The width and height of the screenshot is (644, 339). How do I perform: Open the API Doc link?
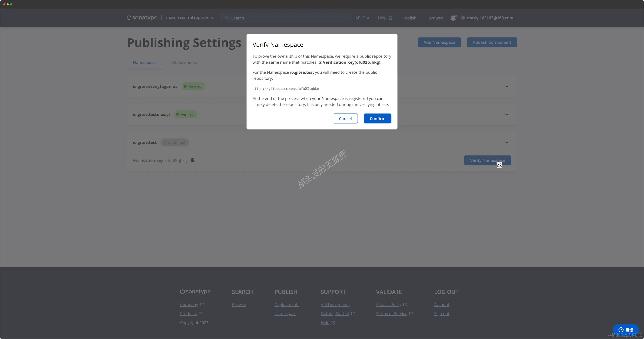tap(362, 18)
